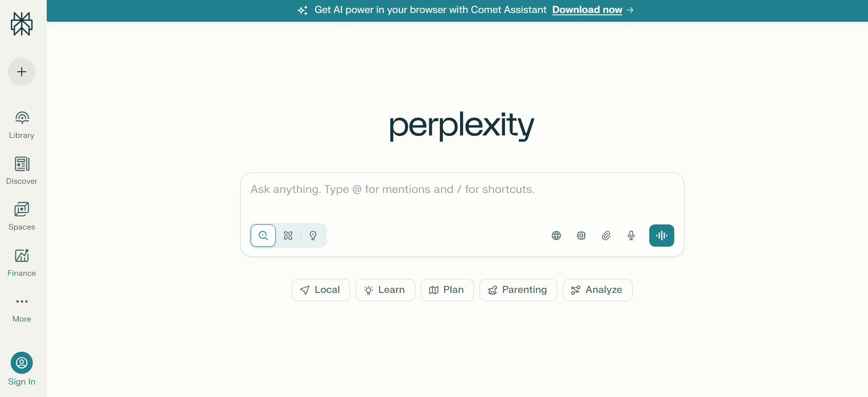This screenshot has height=397, width=868.
Task: Switch to the Finance section
Action: pos(21,261)
